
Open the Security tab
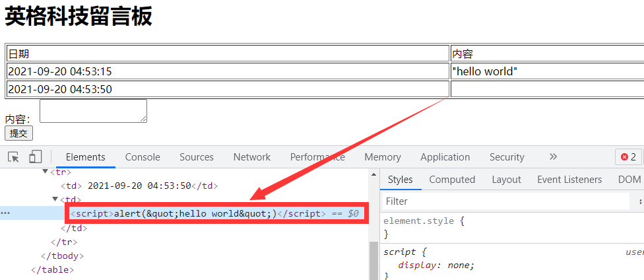point(507,157)
